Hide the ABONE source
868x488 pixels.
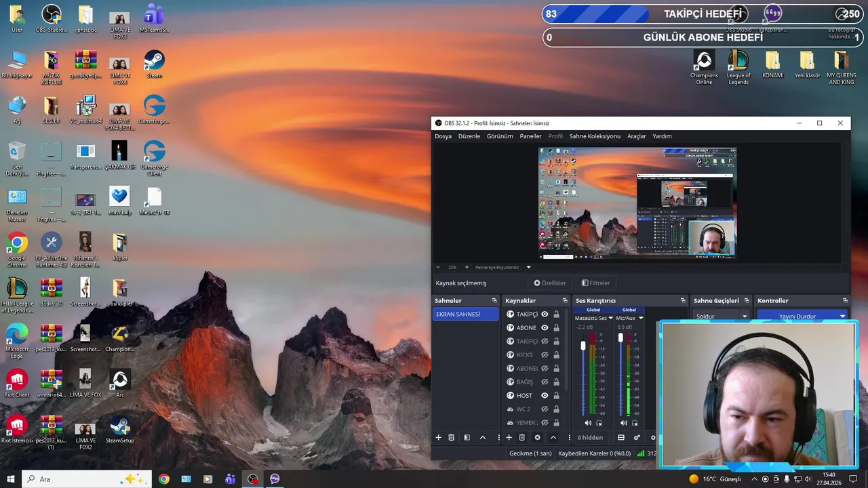point(545,327)
